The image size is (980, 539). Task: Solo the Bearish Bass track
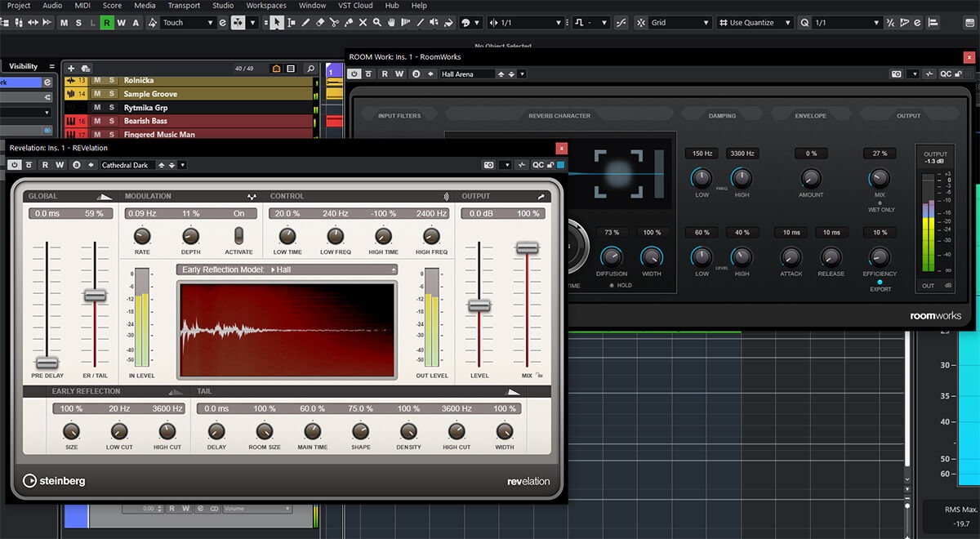tap(112, 121)
